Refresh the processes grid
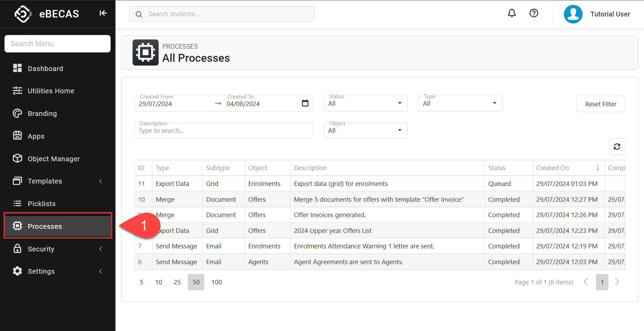 tap(617, 147)
